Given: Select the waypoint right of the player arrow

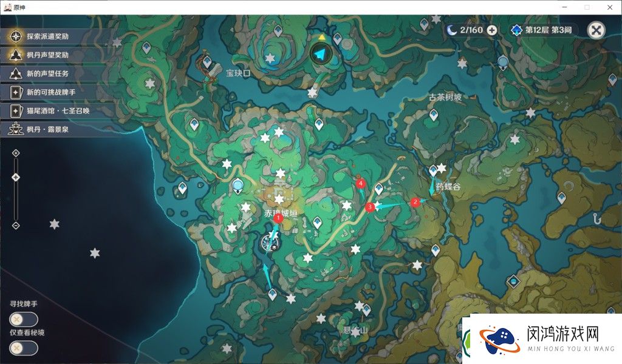Looking at the screenshot, I should point(337,38).
